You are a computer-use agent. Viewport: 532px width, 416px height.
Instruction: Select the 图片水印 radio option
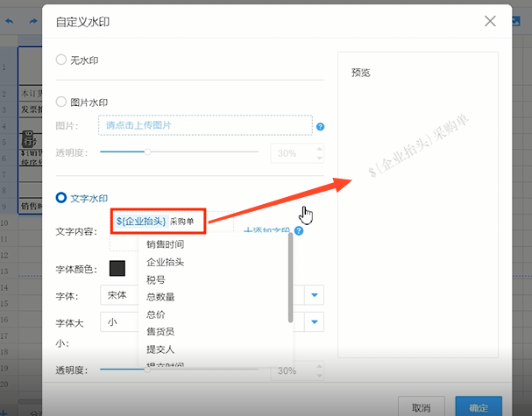[x=61, y=102]
